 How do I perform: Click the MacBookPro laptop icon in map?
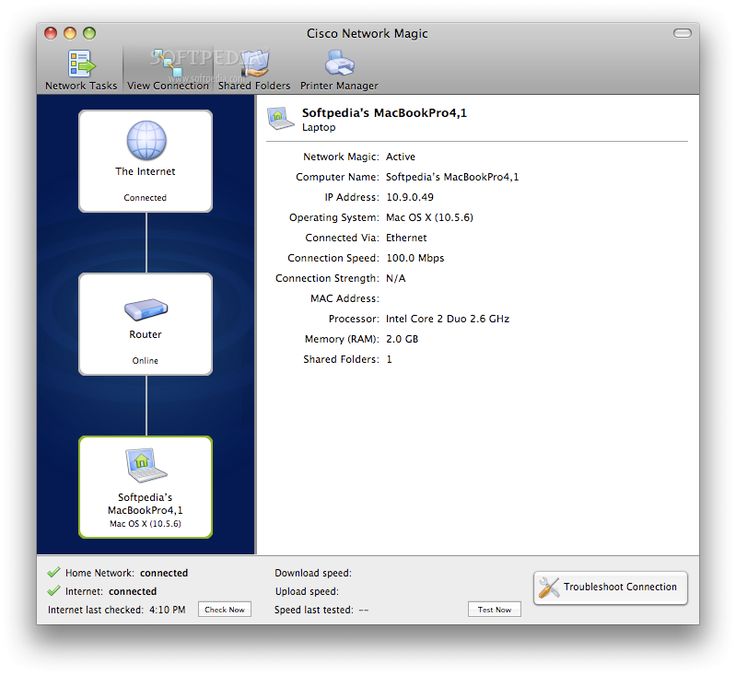point(146,465)
